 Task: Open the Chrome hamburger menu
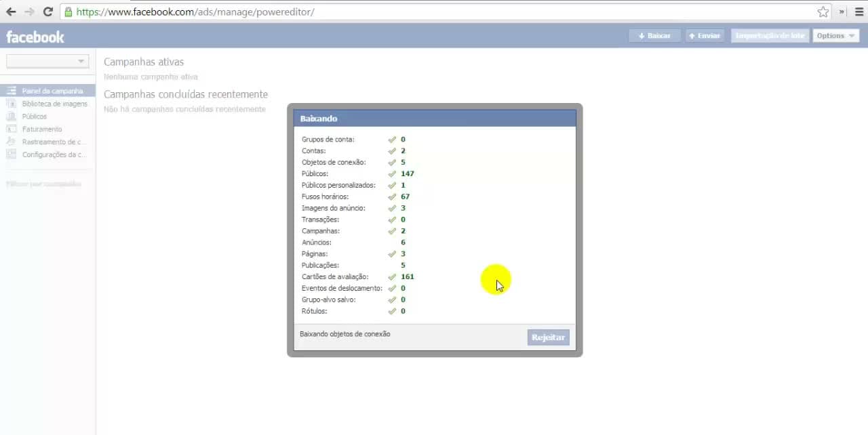click(x=858, y=12)
